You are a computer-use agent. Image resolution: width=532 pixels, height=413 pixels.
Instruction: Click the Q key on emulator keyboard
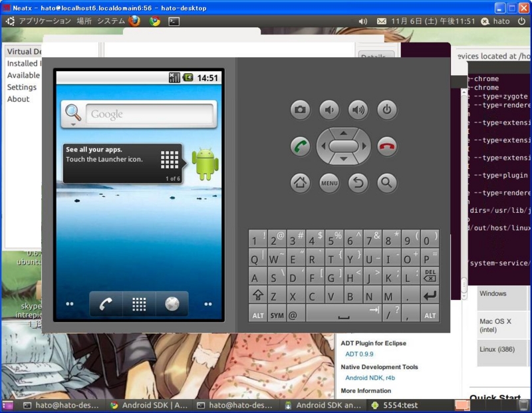pos(258,258)
